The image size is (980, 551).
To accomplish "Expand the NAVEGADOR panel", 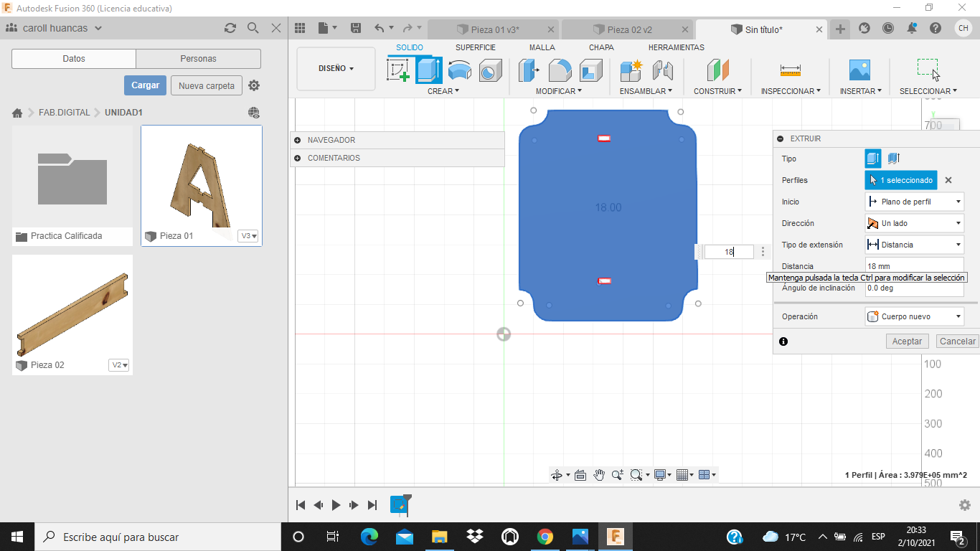I will tap(297, 140).
